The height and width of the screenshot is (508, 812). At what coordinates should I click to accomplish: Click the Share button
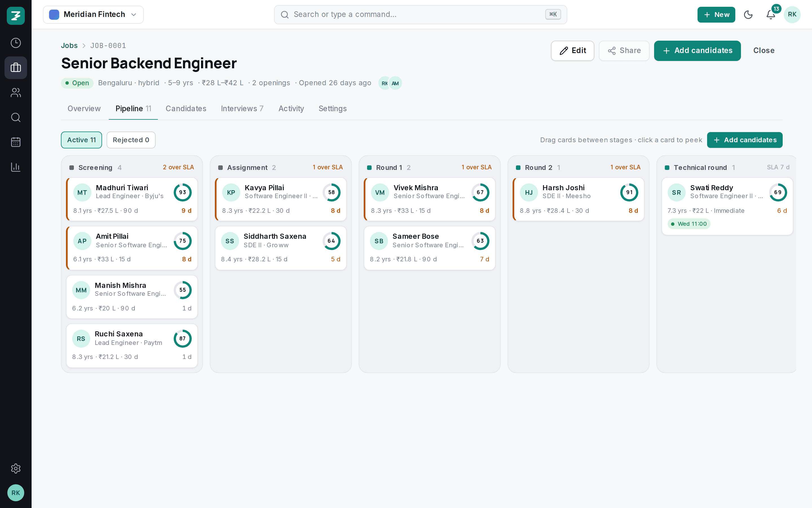coord(624,51)
